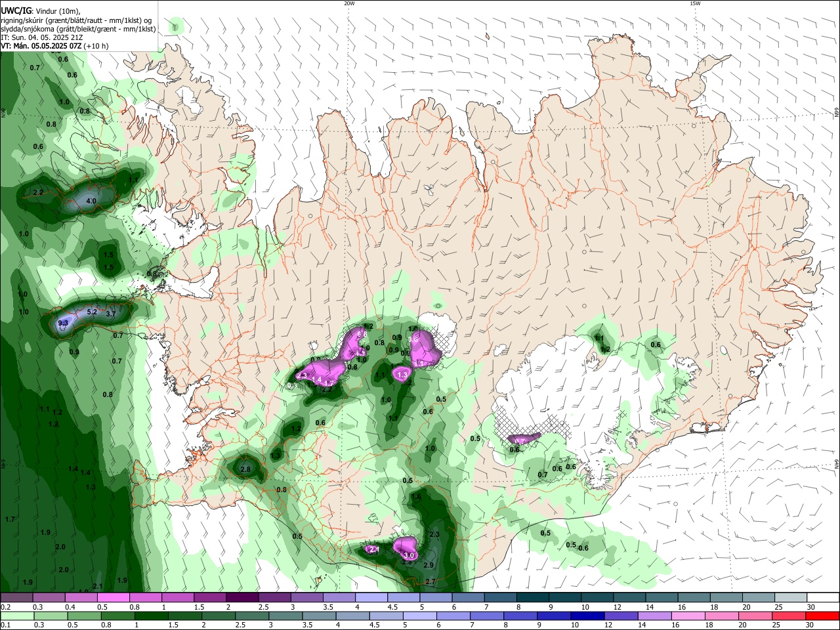Click bottom legend row swatch between 0.1 and 0.3
This screenshot has height=630, width=840.
[16, 616]
